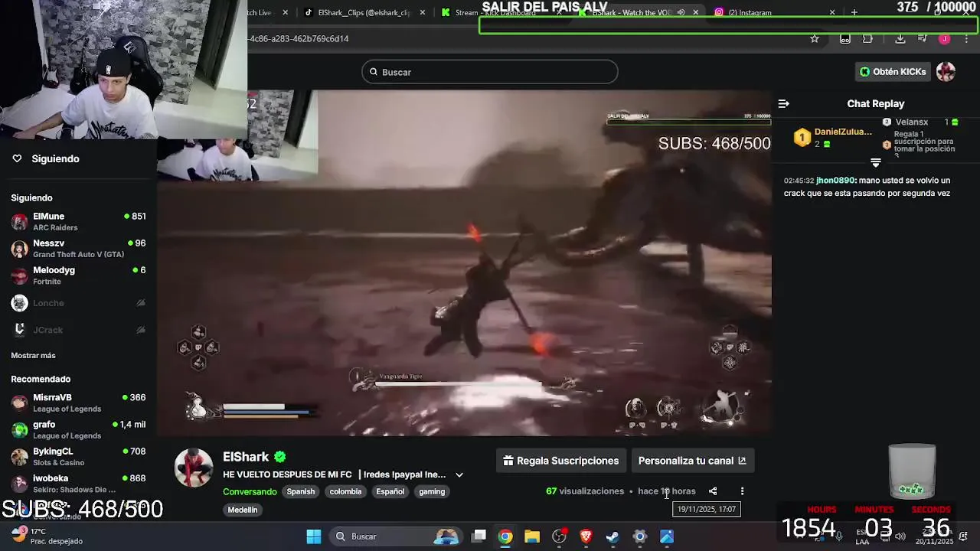Image resolution: width=980 pixels, height=551 pixels.
Task: Select the gaming tag
Action: 432,491
